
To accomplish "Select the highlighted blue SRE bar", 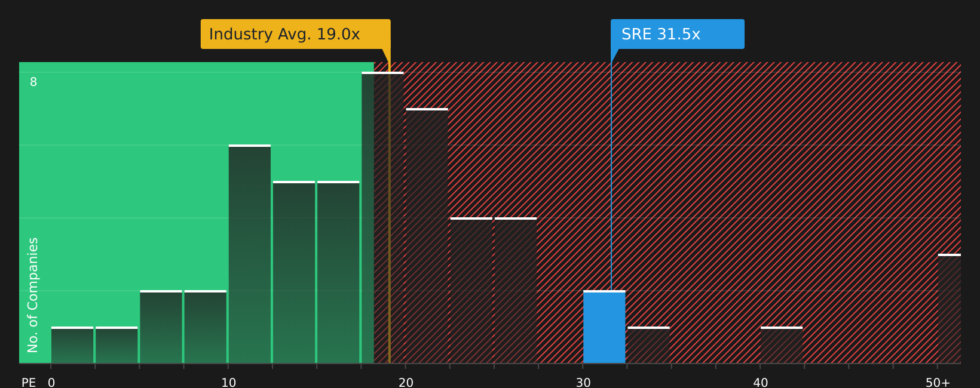I will 604,327.
